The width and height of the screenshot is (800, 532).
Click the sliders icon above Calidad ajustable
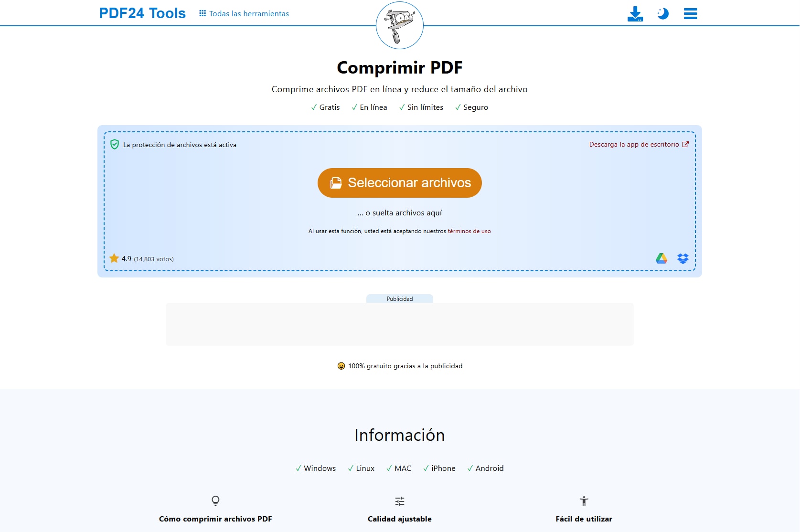point(400,501)
